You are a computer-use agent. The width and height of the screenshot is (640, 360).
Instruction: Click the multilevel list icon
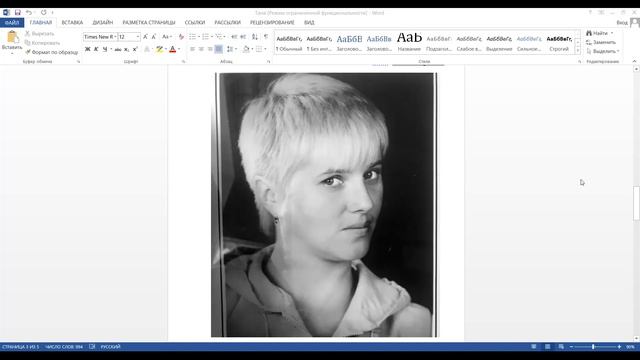[x=219, y=37]
